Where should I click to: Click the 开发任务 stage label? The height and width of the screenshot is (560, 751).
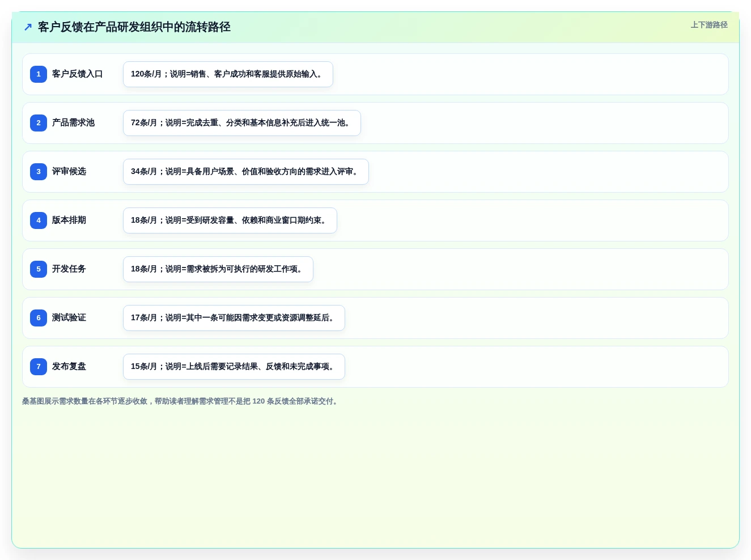coord(69,269)
